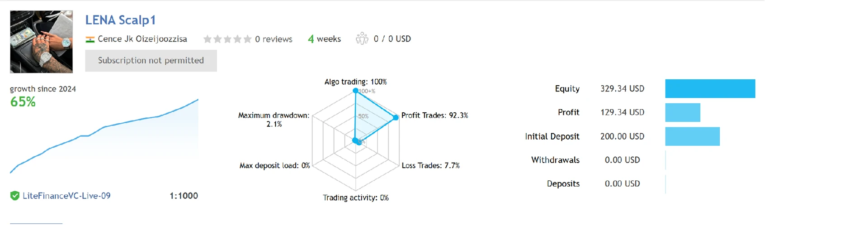
Task: Click the India flag icon
Action: pyautogui.click(x=90, y=39)
